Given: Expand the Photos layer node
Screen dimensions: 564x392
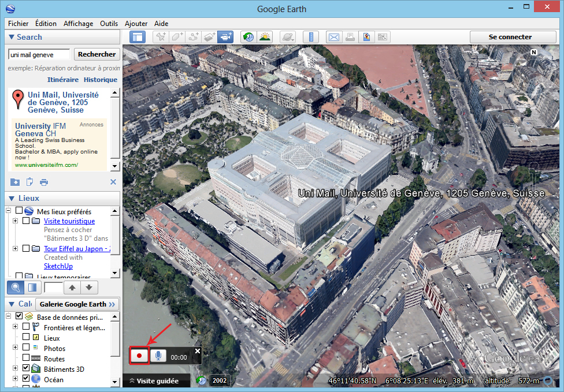Looking at the screenshot, I should pyautogui.click(x=16, y=348).
